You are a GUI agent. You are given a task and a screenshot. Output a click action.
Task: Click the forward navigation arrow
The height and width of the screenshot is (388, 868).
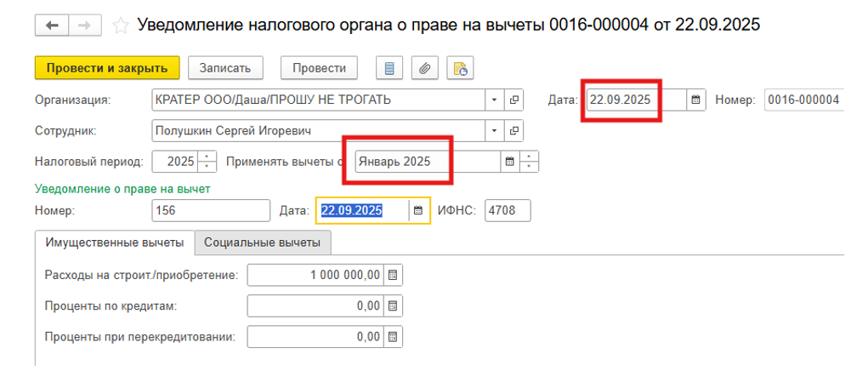(x=83, y=26)
